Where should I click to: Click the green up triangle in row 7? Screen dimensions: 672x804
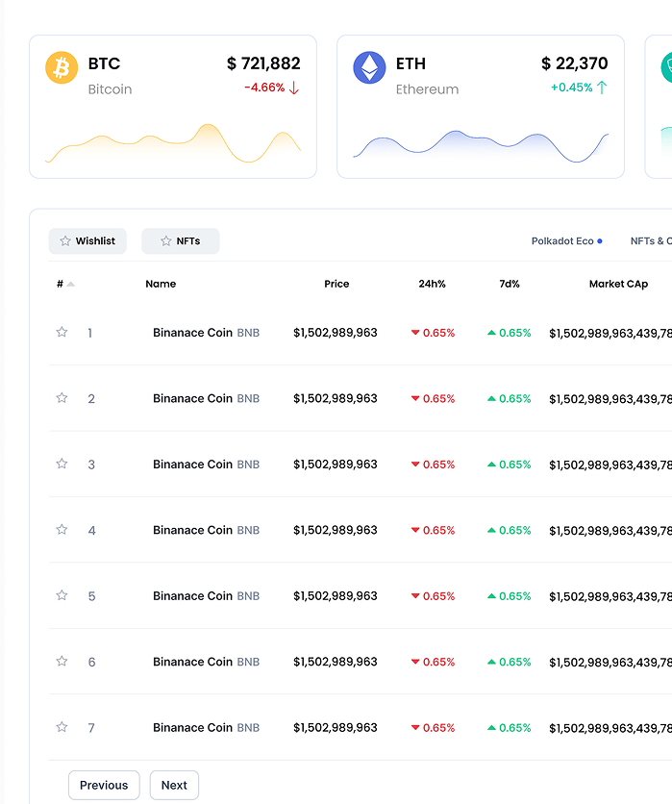[491, 727]
